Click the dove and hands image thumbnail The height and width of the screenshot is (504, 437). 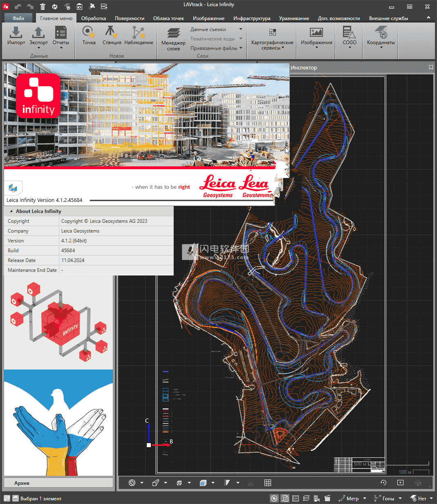(58, 423)
